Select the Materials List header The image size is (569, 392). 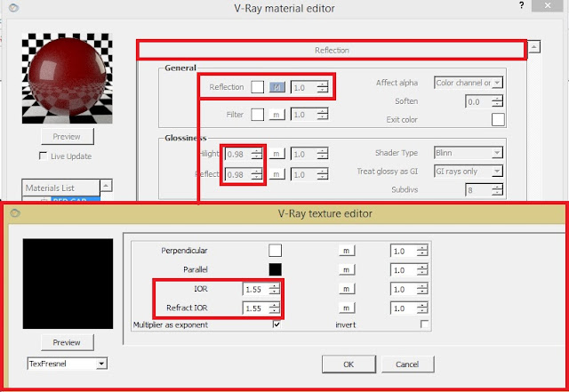pos(61,188)
